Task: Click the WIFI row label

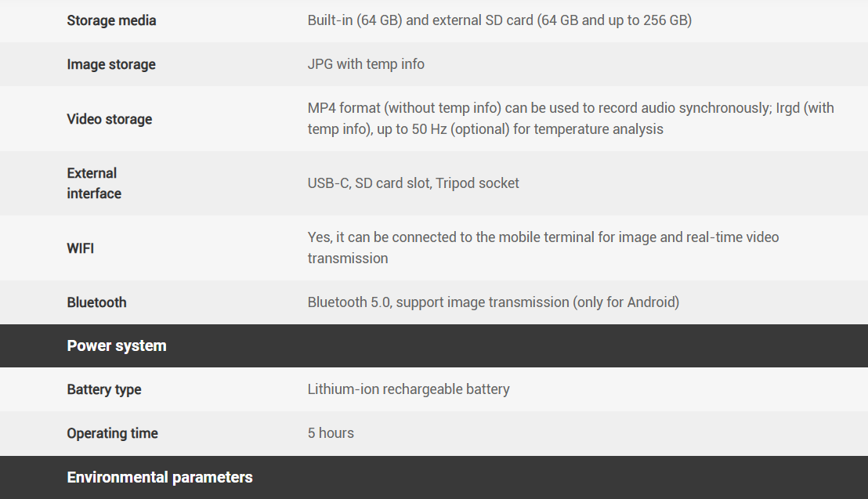Action: 81,248
